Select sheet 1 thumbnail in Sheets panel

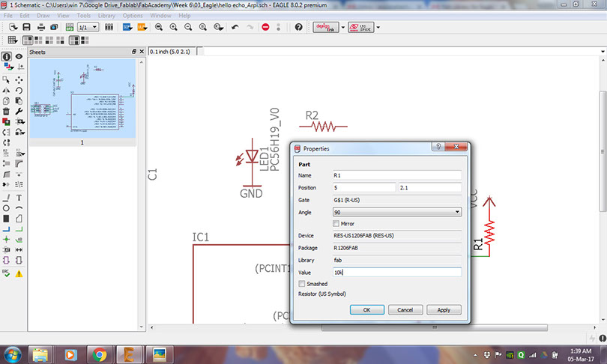(82, 99)
